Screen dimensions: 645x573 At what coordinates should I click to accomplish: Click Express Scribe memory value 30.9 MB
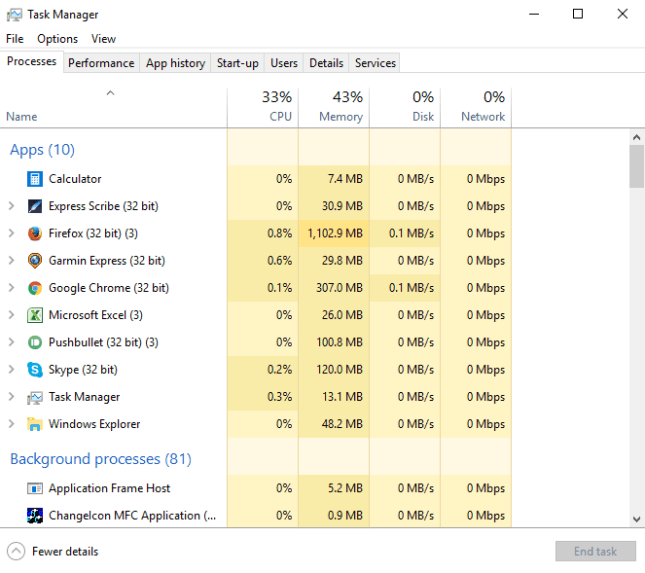pos(342,206)
